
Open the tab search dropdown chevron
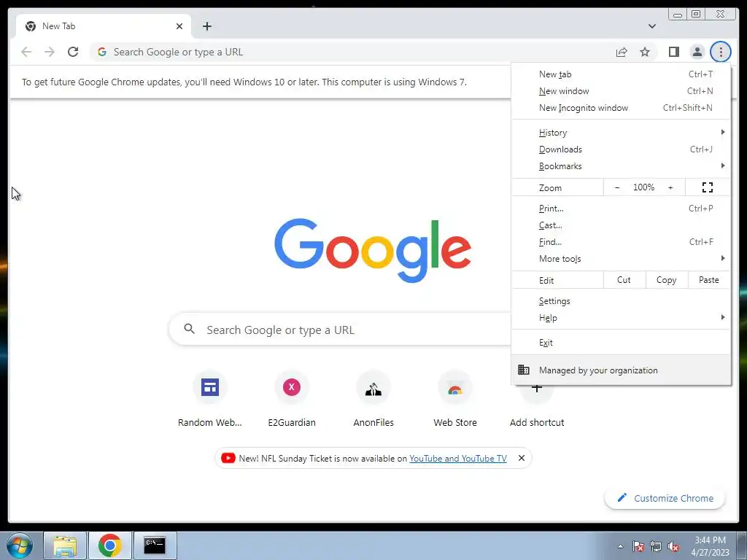pos(651,26)
